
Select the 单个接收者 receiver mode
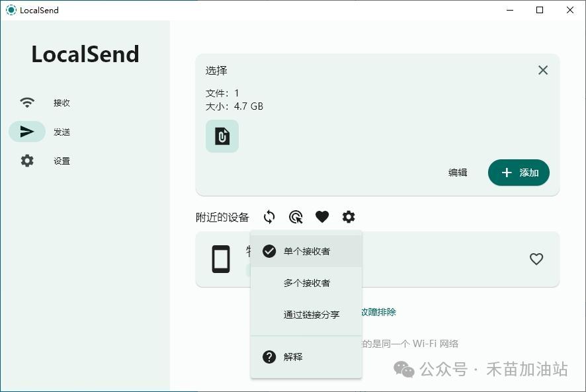pos(306,251)
